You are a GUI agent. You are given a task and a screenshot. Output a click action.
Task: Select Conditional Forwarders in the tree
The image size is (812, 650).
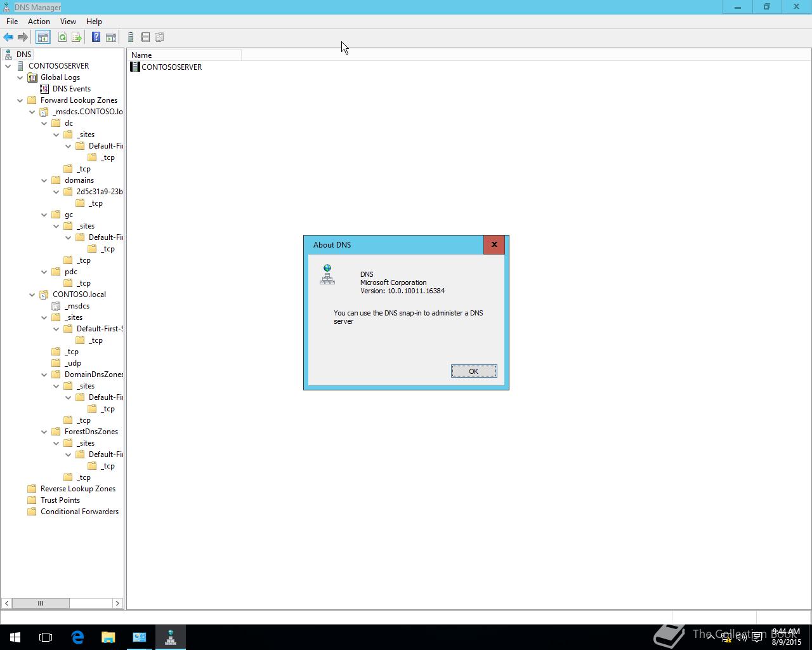(79, 512)
